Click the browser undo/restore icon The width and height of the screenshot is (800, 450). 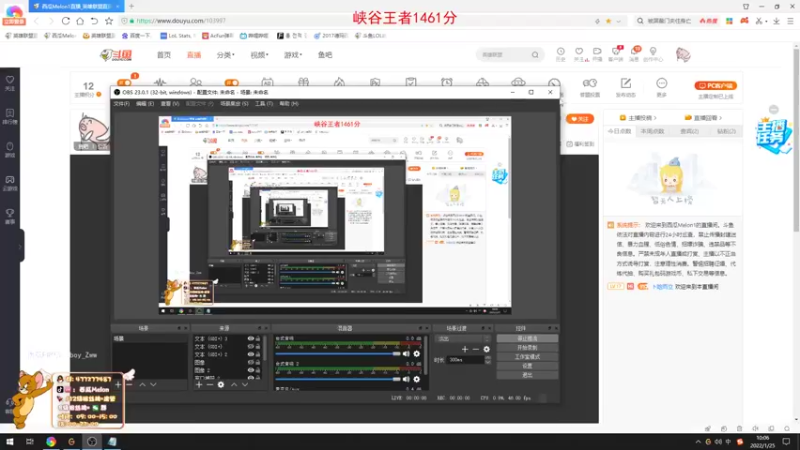click(94, 21)
